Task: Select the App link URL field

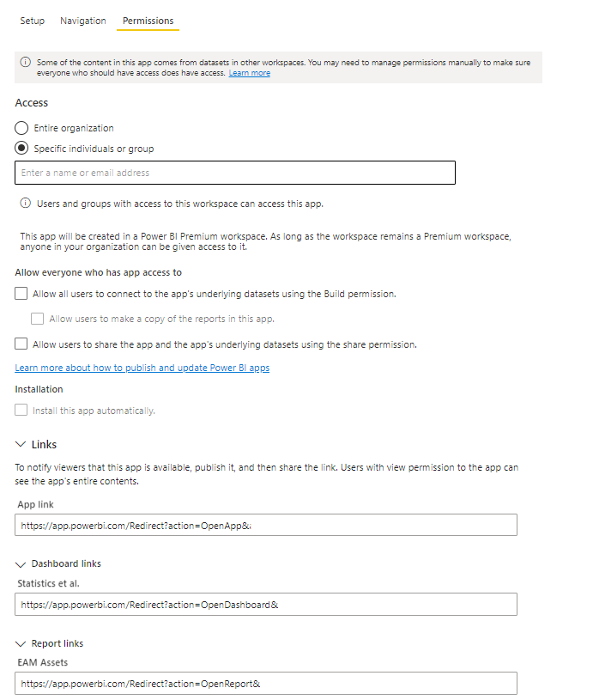Action: click(264, 525)
